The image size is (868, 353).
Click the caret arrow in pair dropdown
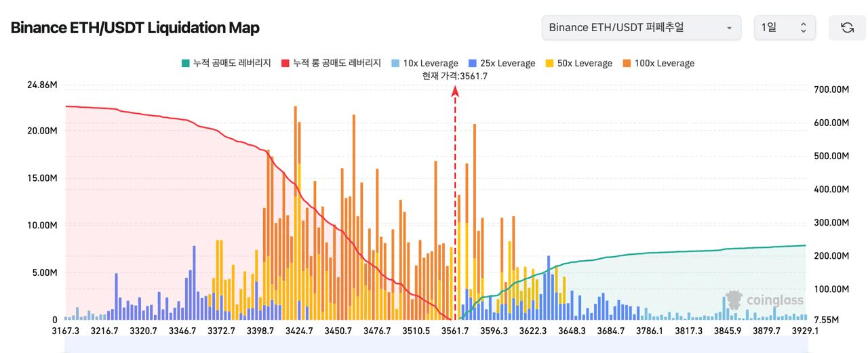click(x=729, y=28)
